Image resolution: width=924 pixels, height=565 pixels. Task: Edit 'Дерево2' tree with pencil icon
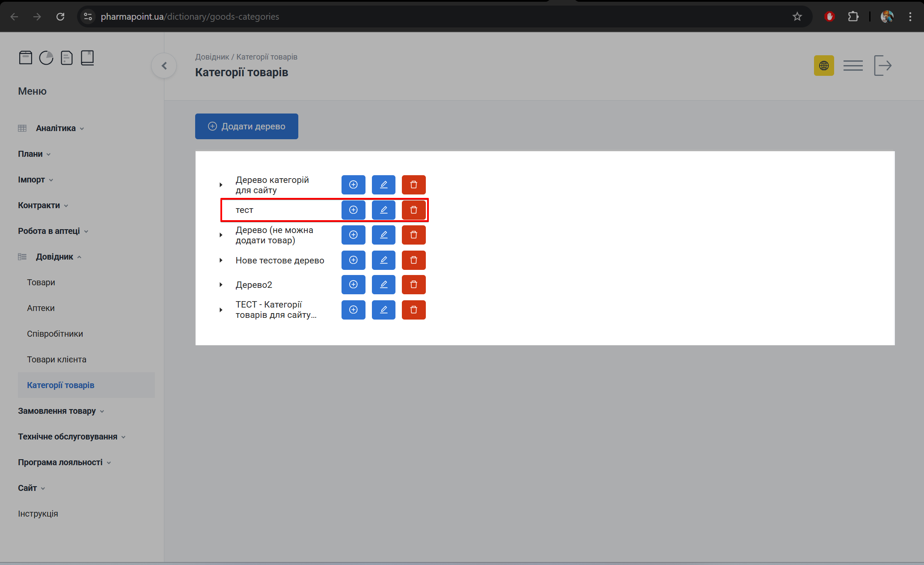click(x=383, y=285)
